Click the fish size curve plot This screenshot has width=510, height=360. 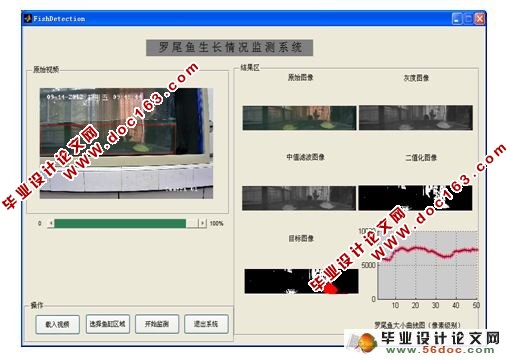point(428,265)
